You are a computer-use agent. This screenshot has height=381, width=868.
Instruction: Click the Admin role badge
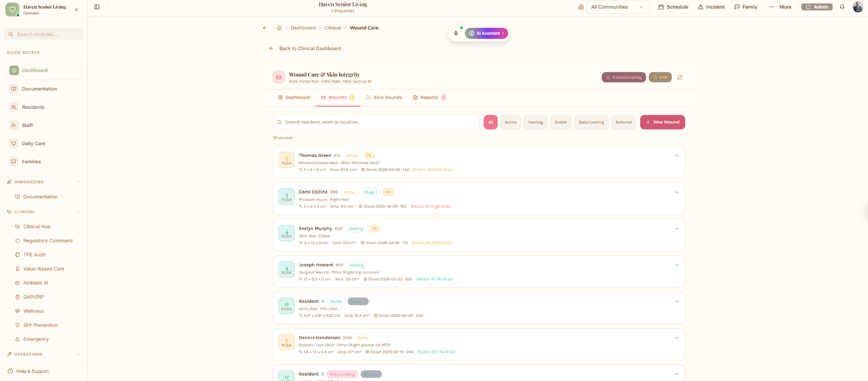pos(816,7)
